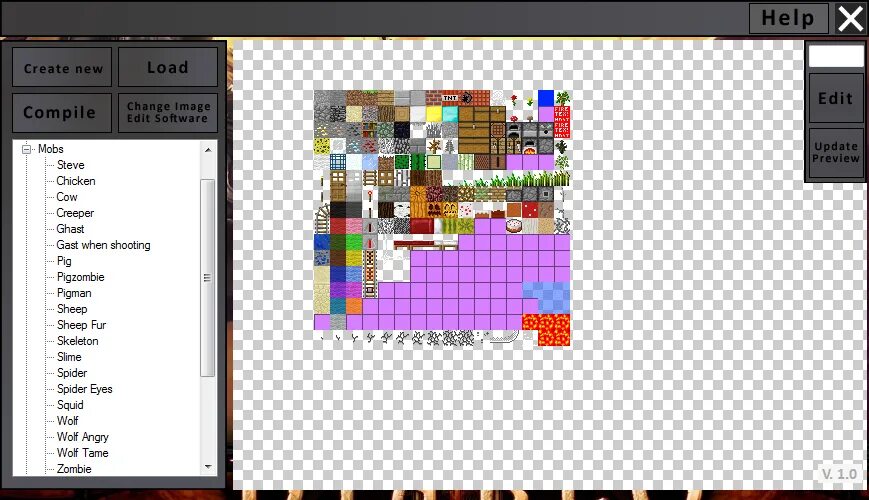Screen dimensions: 869x500
Task: Open the Load button
Action: tap(167, 67)
